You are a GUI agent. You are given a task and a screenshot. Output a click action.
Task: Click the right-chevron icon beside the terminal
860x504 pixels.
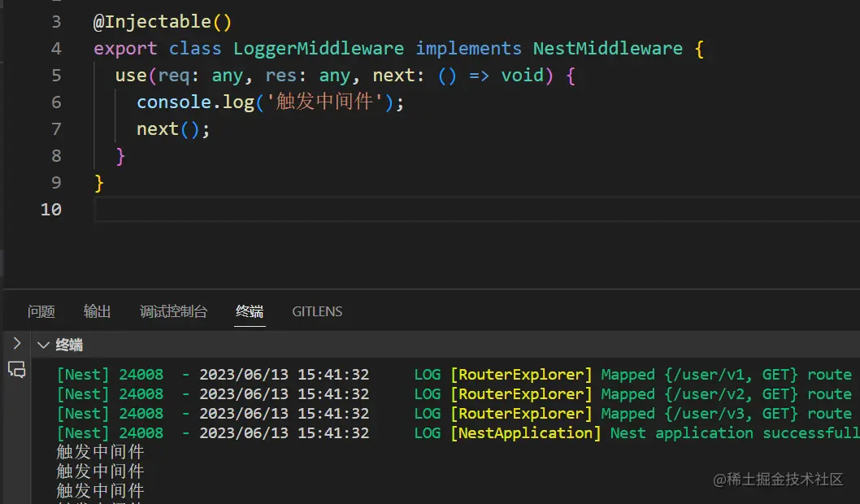[16, 344]
